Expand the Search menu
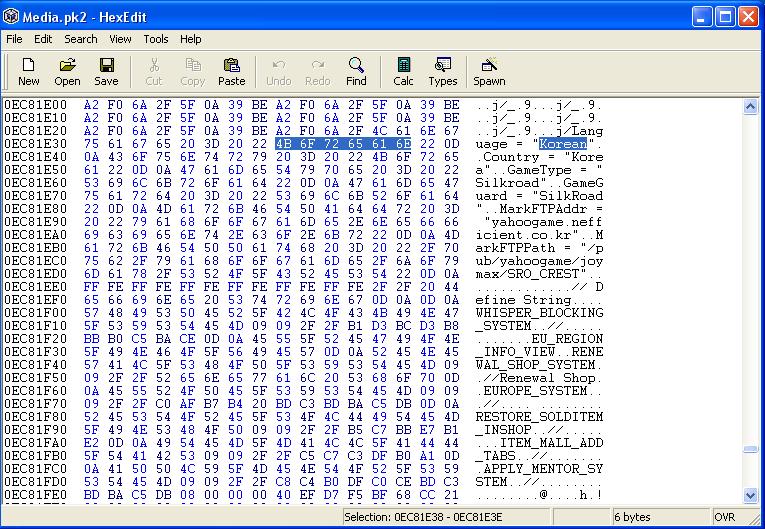 click(81, 39)
